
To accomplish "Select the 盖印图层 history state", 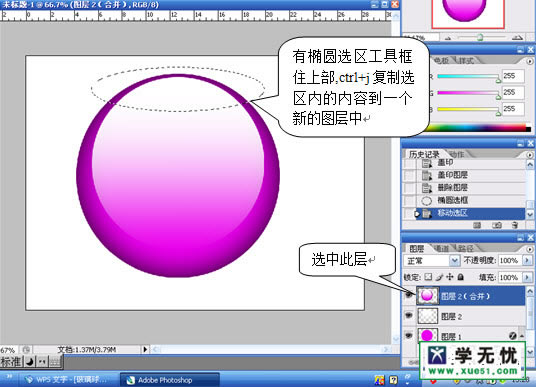I will tap(464, 175).
